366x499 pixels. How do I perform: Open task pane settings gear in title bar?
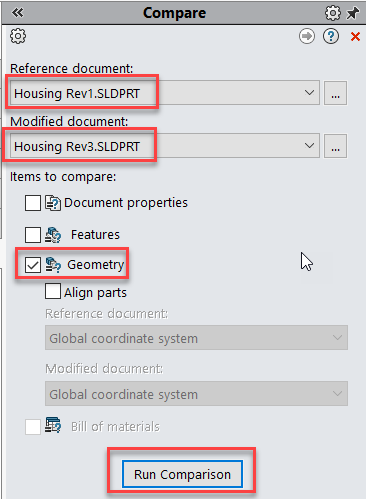[x=333, y=13]
